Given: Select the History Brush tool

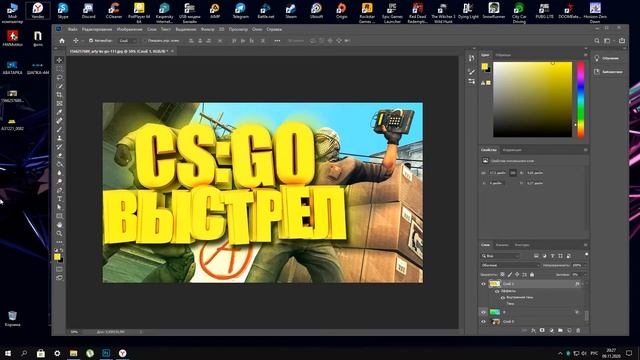Looking at the screenshot, I should click(x=59, y=147).
